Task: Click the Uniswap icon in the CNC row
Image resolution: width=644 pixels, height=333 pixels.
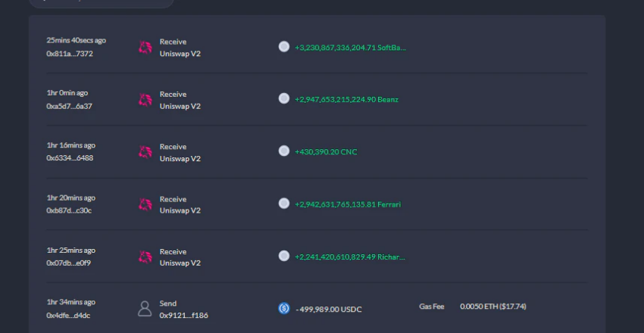Action: click(145, 152)
